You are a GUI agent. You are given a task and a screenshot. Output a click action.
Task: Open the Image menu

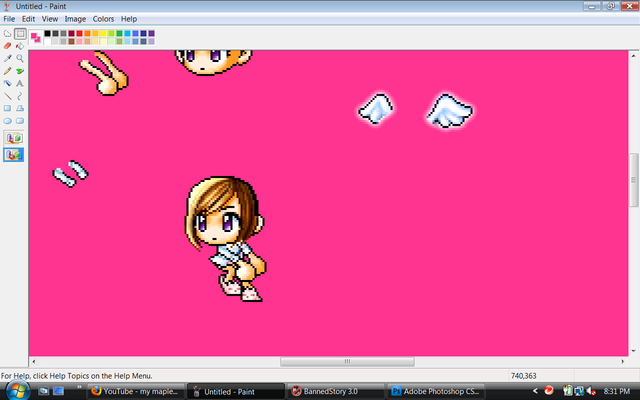point(75,19)
